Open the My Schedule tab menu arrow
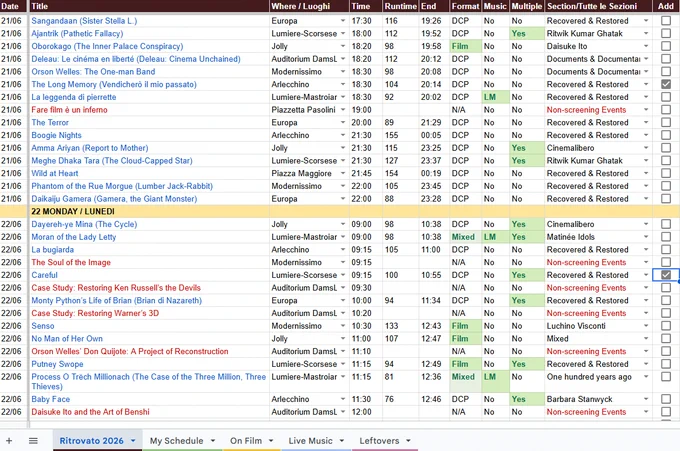 click(x=213, y=441)
